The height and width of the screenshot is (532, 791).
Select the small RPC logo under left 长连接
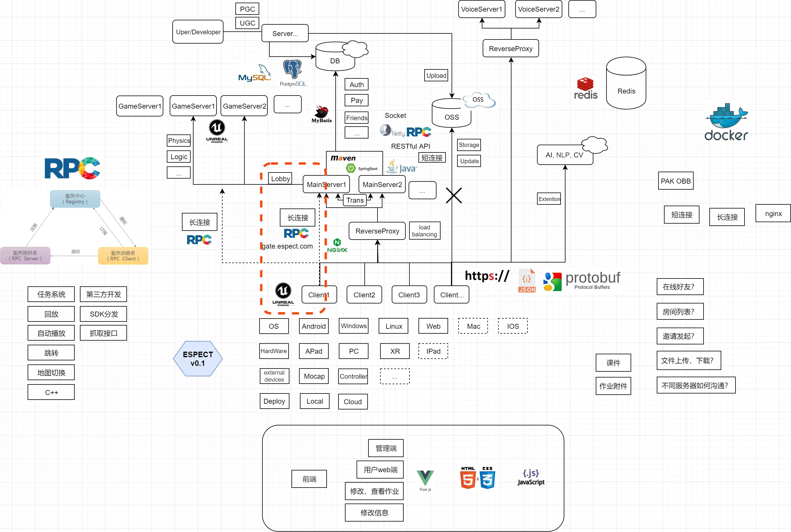(199, 240)
